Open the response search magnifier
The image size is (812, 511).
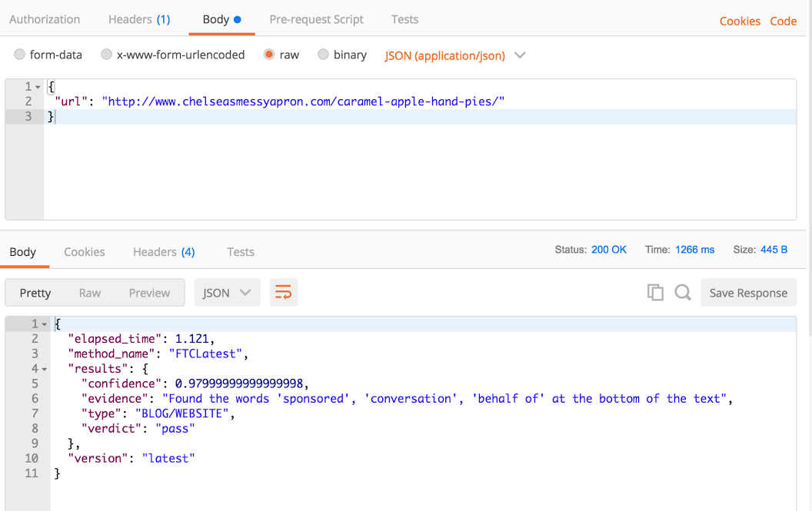(683, 293)
